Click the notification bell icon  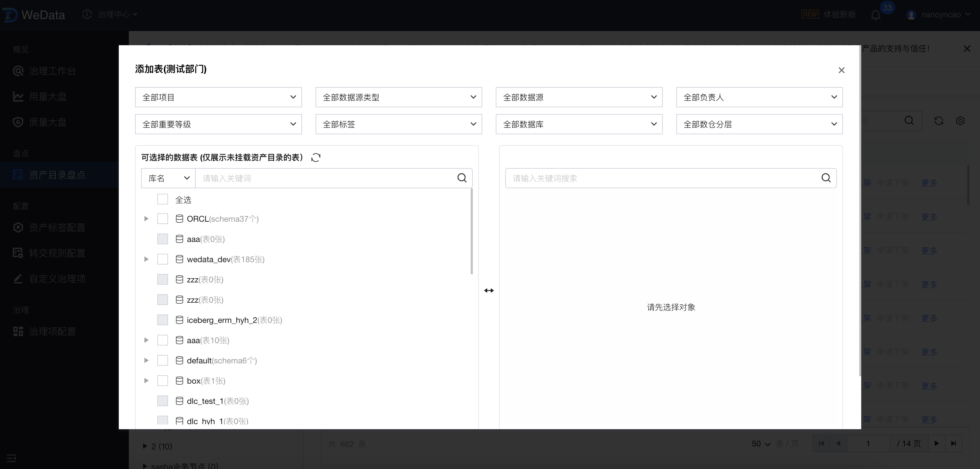875,15
